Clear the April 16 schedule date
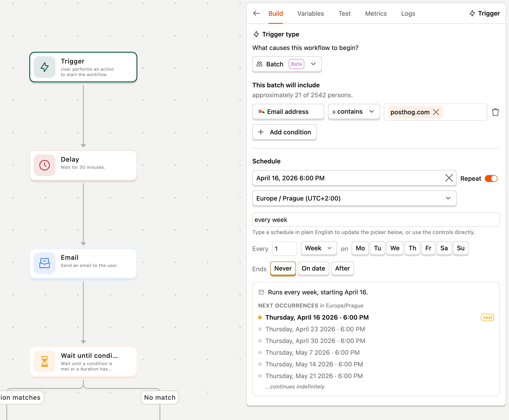 (x=449, y=178)
